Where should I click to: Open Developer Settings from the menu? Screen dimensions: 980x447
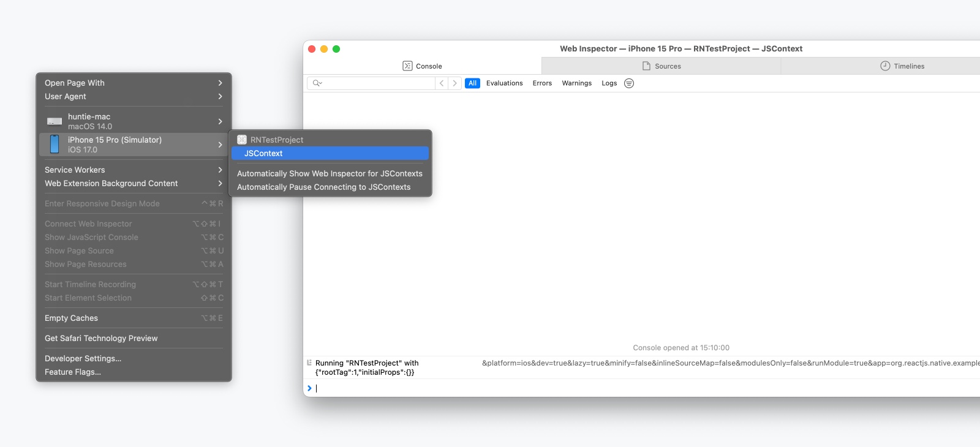click(x=83, y=359)
